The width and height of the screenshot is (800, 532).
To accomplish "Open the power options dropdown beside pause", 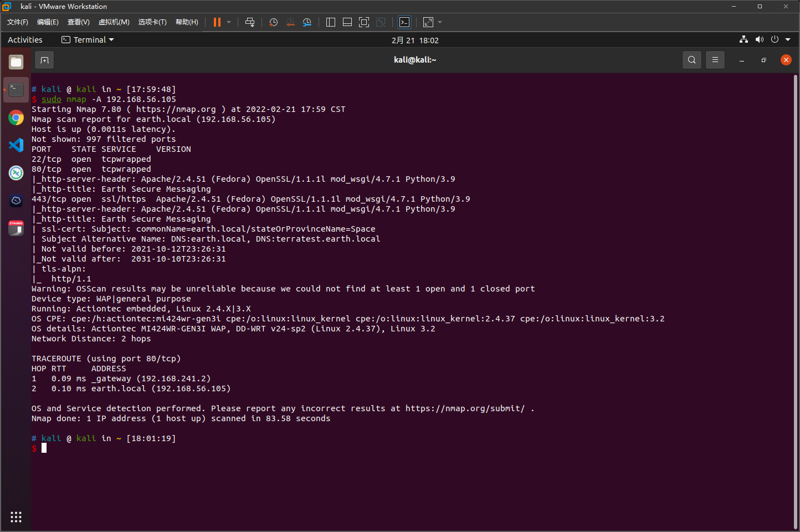I will [229, 22].
